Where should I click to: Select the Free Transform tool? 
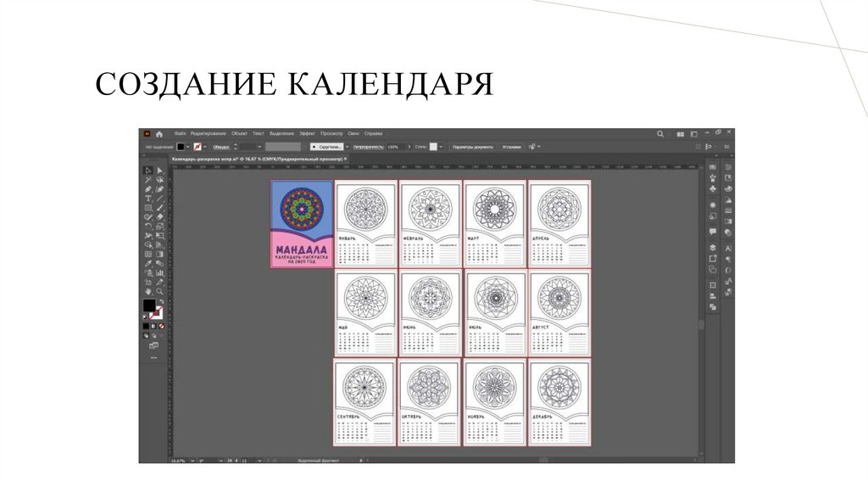coord(160,236)
